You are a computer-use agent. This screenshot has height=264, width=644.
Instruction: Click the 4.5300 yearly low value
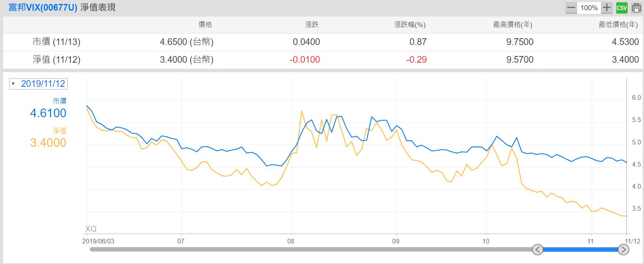click(625, 42)
